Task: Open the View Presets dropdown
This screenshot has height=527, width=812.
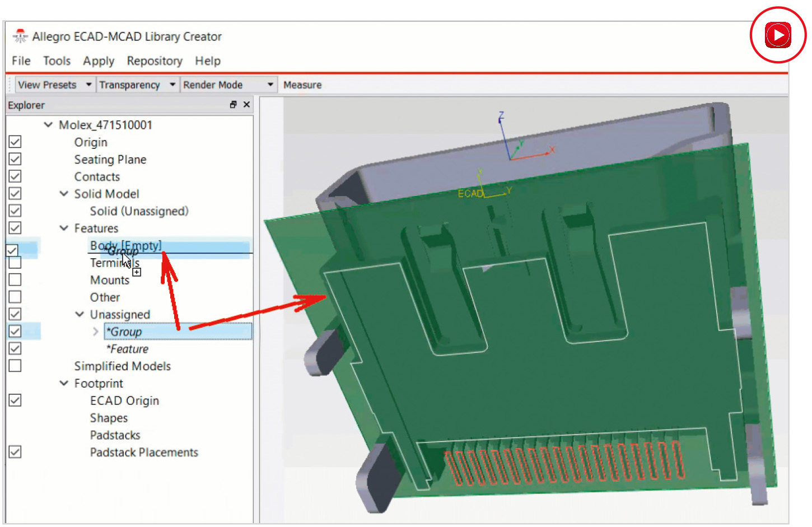Action: click(54, 85)
